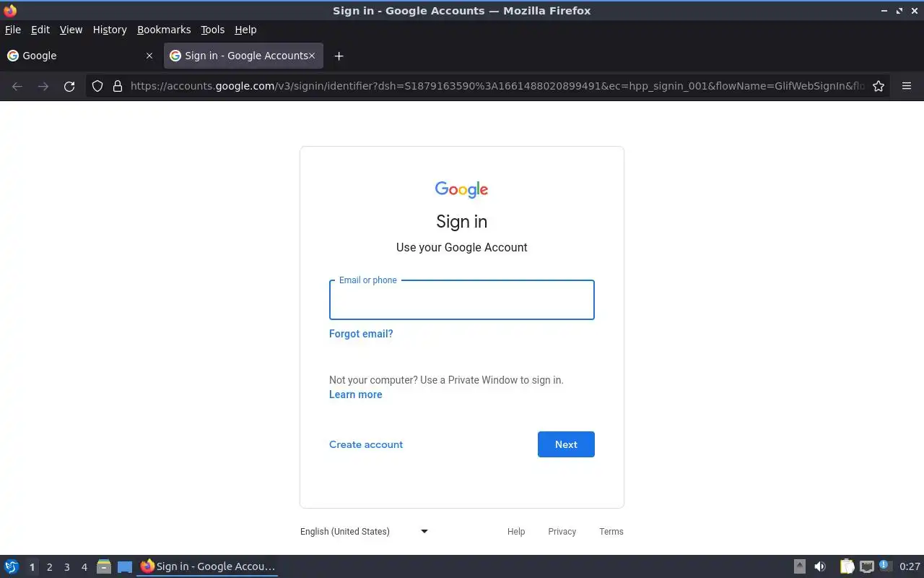The width and height of the screenshot is (924, 578).
Task: Close the Sign in - Google Accounts tab
Action: [x=312, y=56]
